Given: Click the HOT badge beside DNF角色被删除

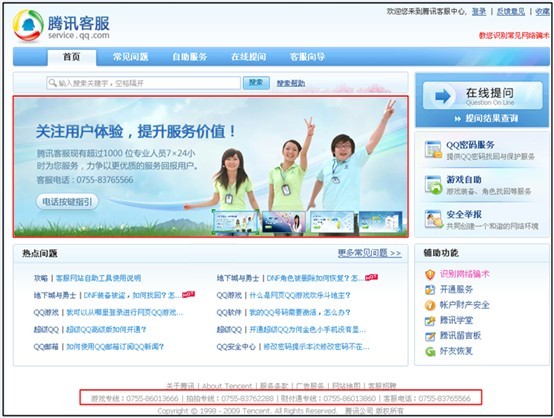Looking at the screenshot, I should tap(371, 277).
